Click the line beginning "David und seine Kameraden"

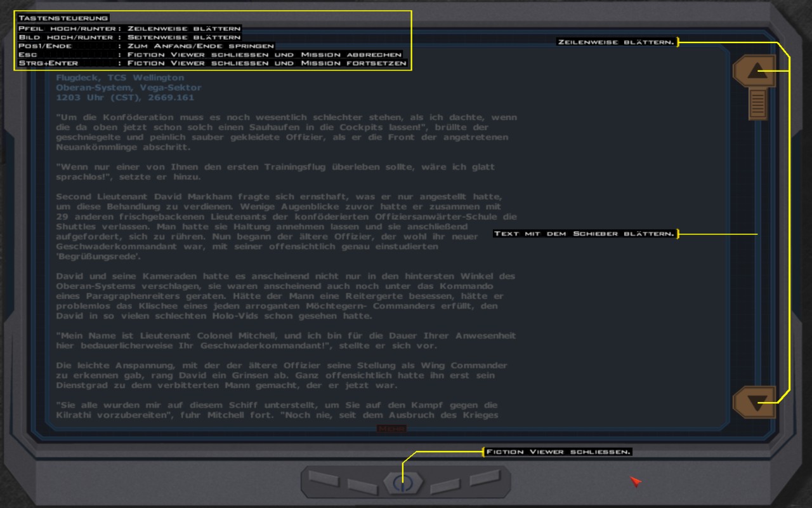pos(285,276)
